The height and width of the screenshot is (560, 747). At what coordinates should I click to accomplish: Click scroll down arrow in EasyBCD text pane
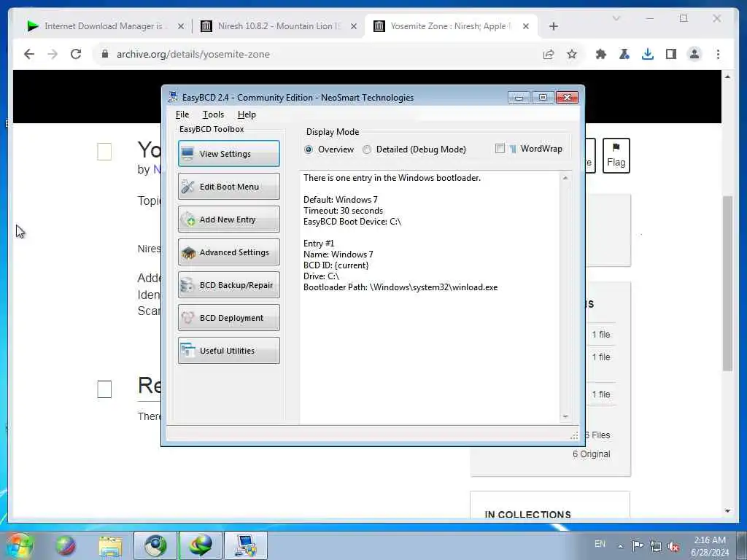(565, 416)
